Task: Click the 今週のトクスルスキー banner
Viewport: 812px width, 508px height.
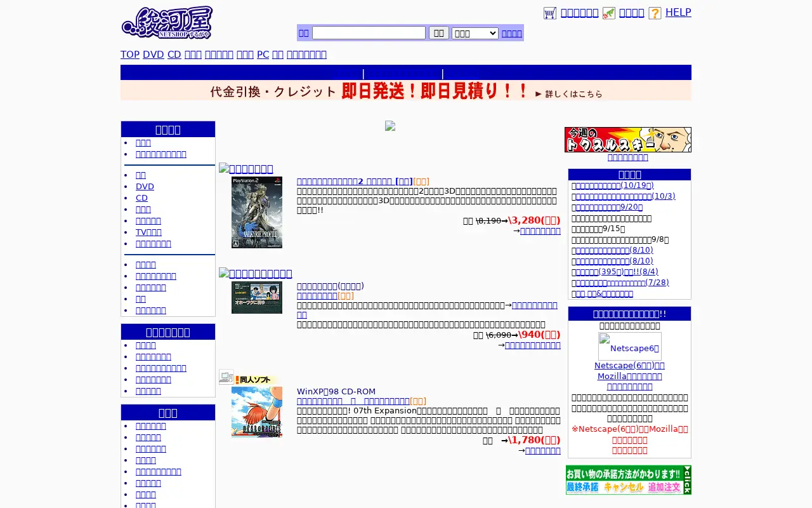Action: coord(628,140)
